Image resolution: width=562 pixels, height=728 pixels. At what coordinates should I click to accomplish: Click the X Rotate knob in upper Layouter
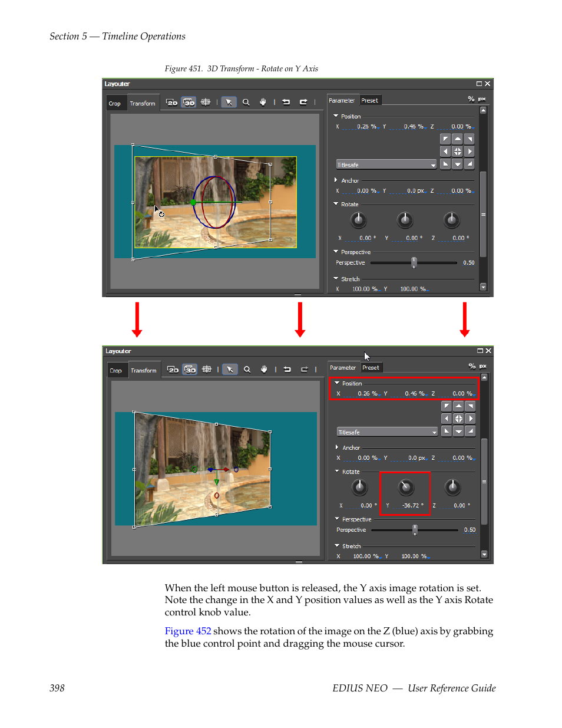pos(358,220)
